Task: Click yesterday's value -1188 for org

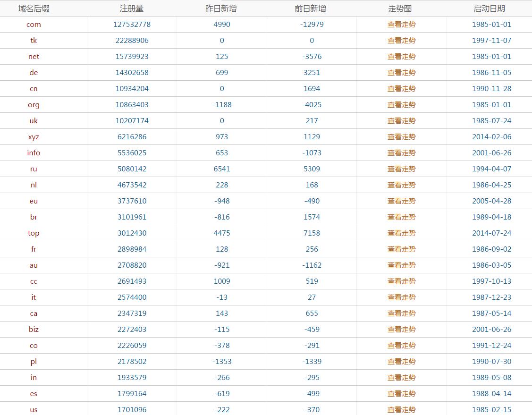Action: point(222,104)
